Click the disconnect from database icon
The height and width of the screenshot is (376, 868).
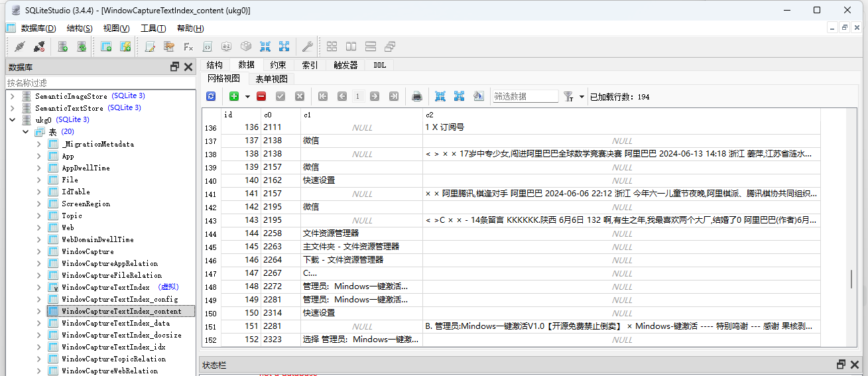pyautogui.click(x=39, y=46)
